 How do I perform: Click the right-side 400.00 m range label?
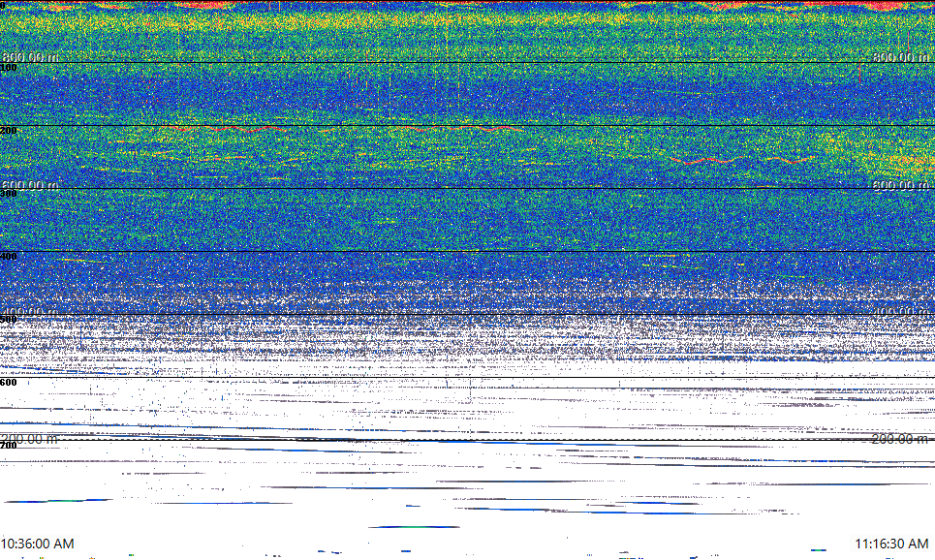[900, 311]
